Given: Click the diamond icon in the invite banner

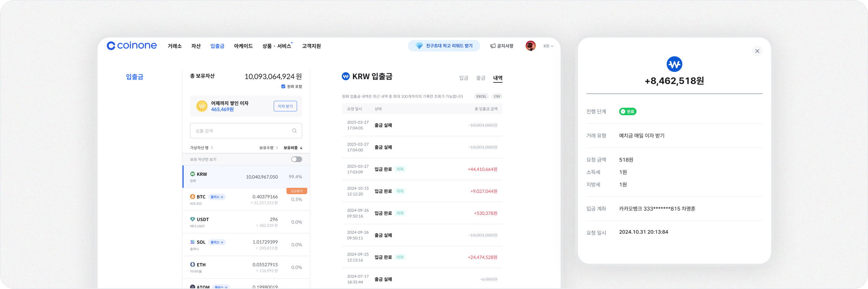Looking at the screenshot, I should coord(419,46).
